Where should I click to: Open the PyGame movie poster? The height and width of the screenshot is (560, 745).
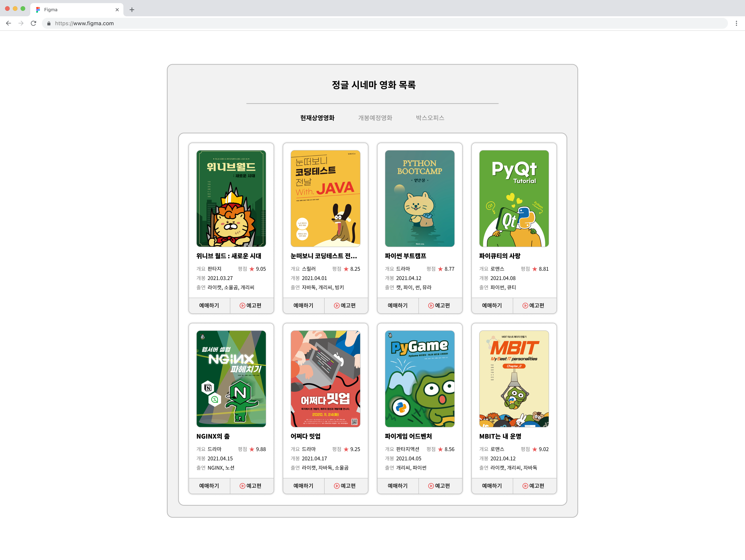point(420,379)
